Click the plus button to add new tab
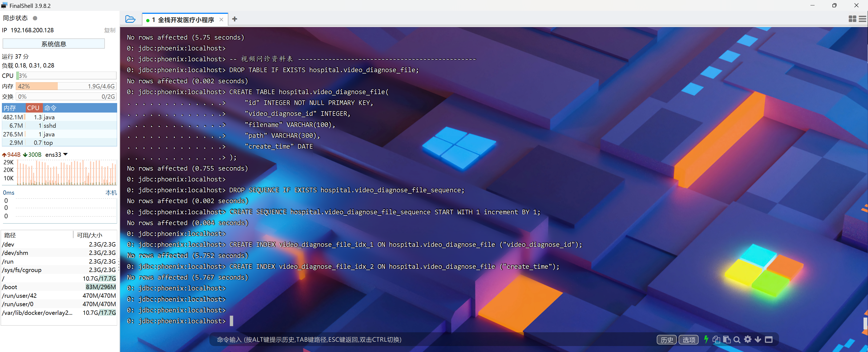The width and height of the screenshot is (868, 352). coord(235,19)
